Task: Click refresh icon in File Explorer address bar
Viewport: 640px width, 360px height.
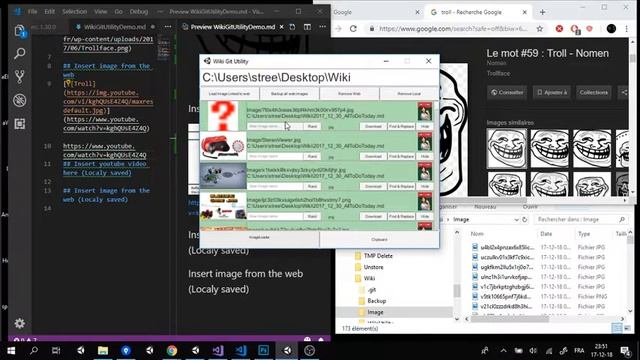Action: click(x=525, y=220)
